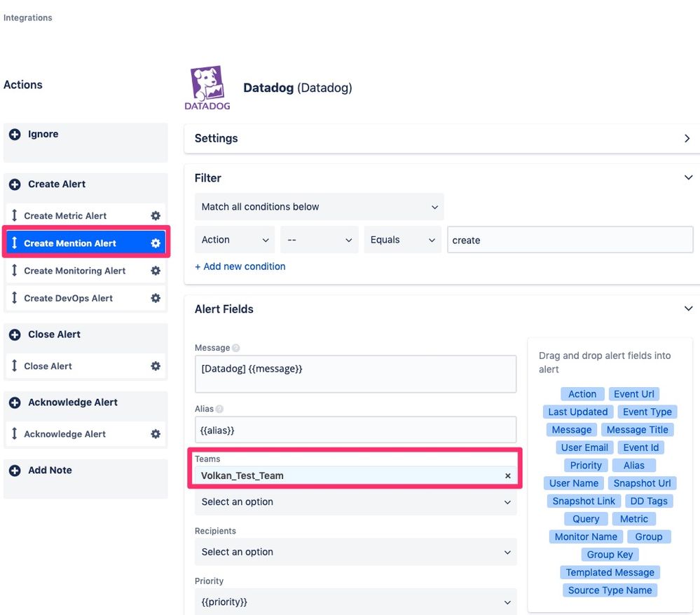Expand the Settings section chevron
Viewport: 700px width, 615px height.
[x=687, y=138]
